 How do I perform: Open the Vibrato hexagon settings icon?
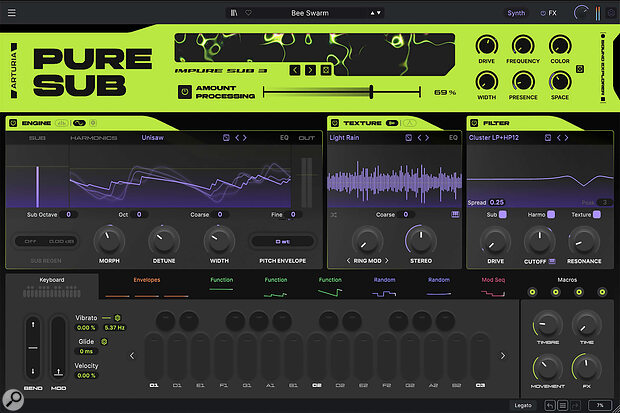point(117,318)
